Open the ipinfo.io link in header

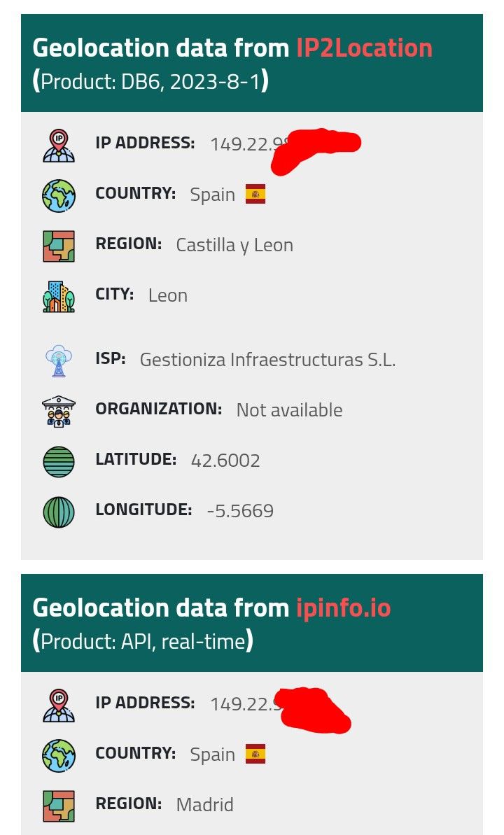(x=343, y=608)
